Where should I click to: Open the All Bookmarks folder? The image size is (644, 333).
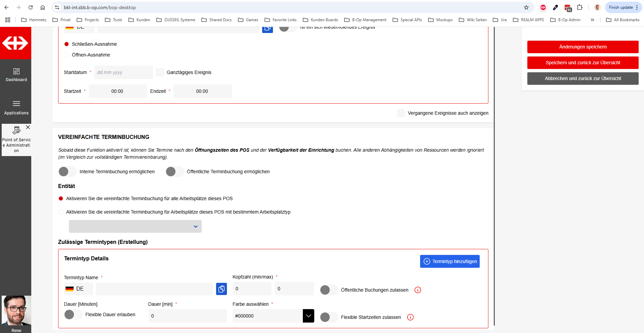point(623,20)
